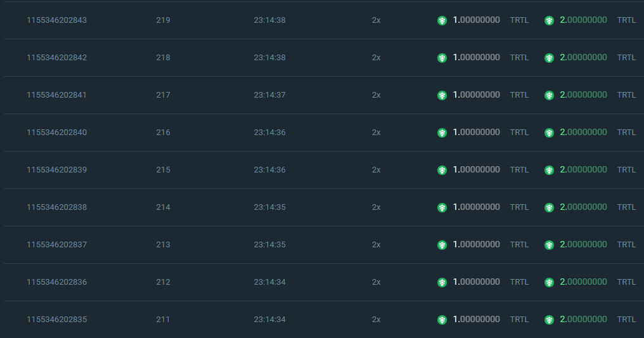This screenshot has width=644, height=338.
Task: Click the TRTL icon beside payout in row 216
Action: pyautogui.click(x=549, y=133)
